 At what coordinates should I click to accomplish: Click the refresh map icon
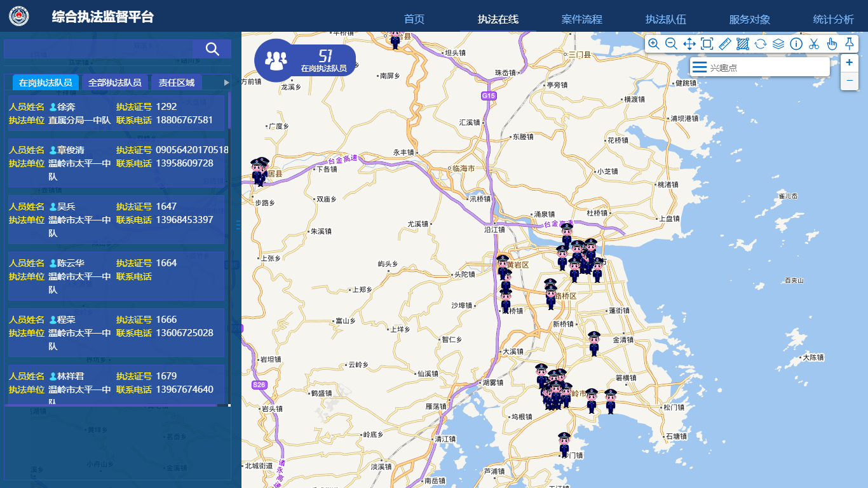(x=761, y=44)
